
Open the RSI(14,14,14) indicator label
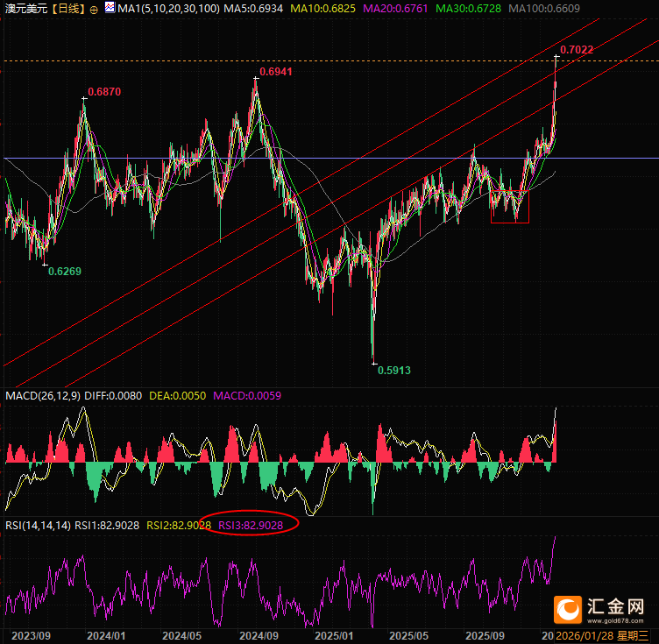pos(37,525)
